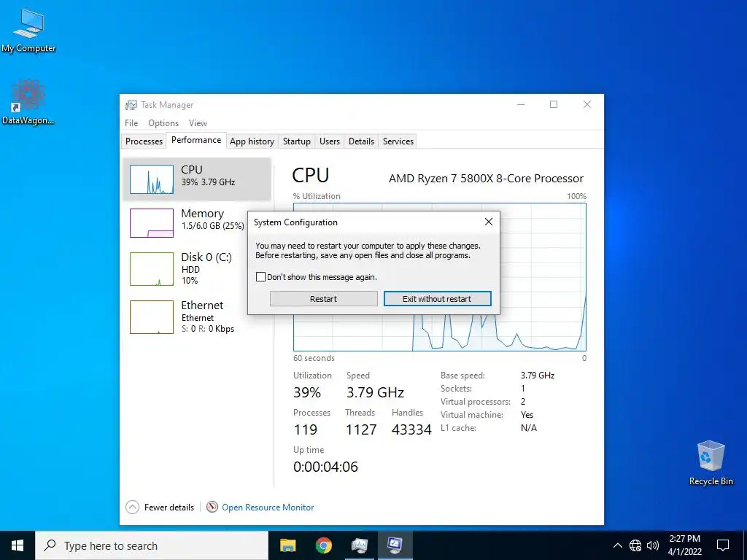747x560 pixels.
Task: Switch to the Services tab
Action: pyautogui.click(x=398, y=141)
